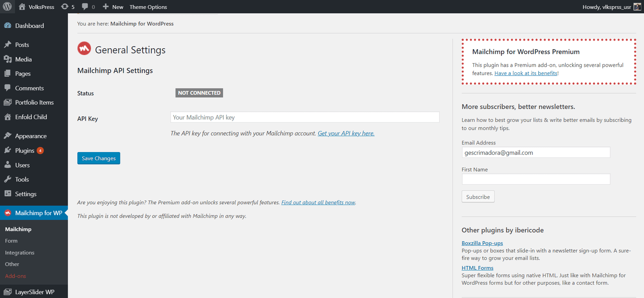Click into the API Key field
Image resolution: width=644 pixels, height=298 pixels.
[x=305, y=117]
